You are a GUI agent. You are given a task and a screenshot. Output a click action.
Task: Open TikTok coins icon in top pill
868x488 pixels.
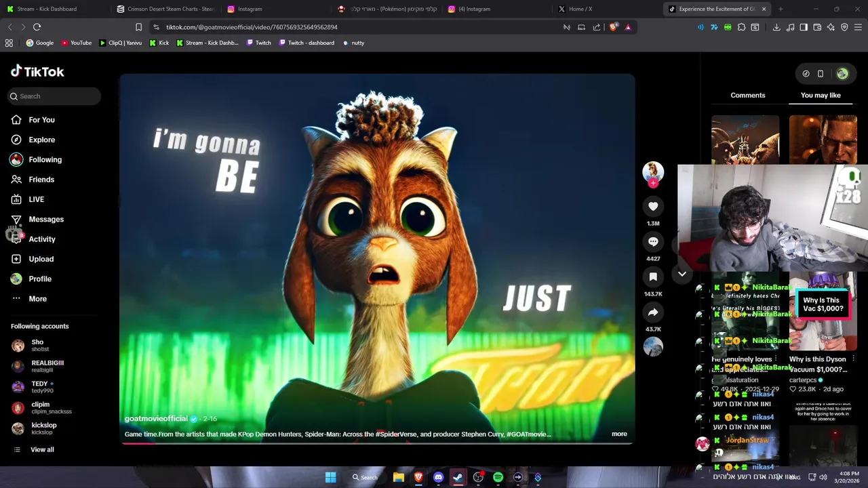pos(806,74)
